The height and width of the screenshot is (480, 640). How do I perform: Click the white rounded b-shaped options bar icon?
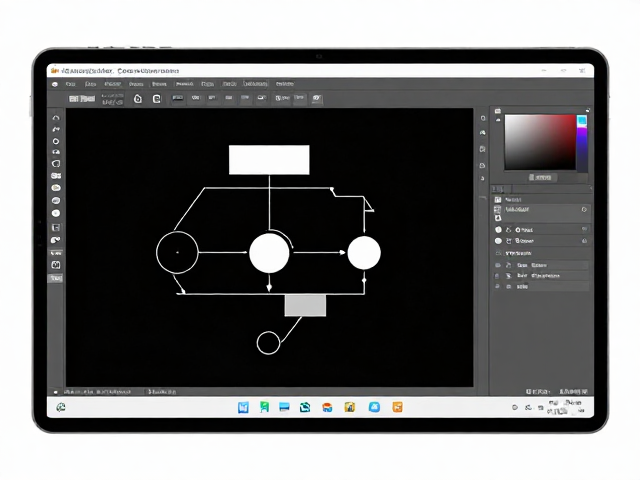[x=138, y=99]
